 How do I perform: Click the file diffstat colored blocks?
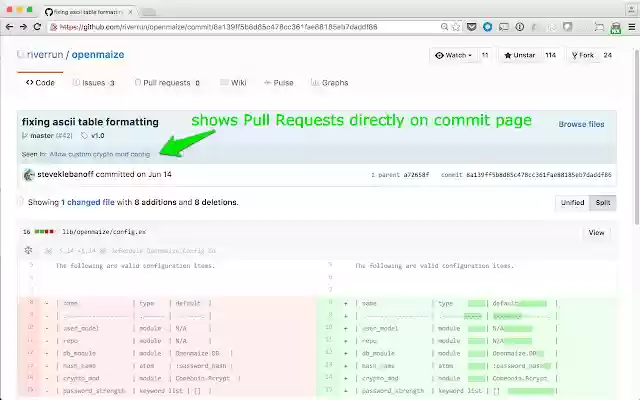tap(44, 232)
